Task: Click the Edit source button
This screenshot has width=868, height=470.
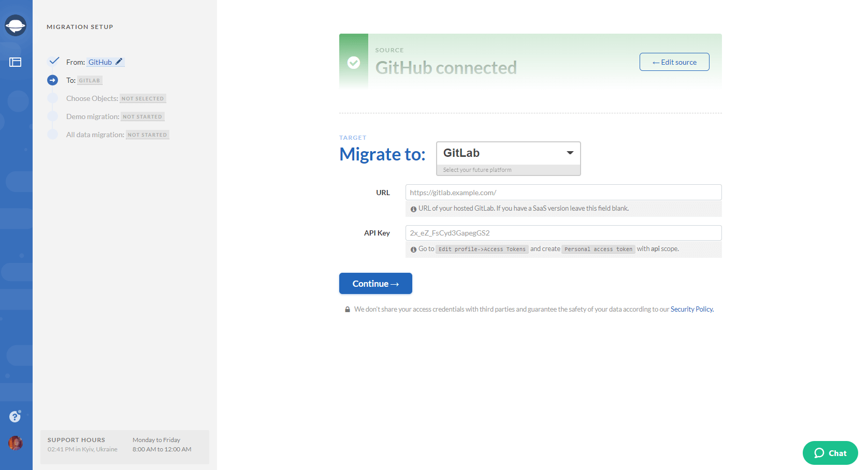Action: click(x=674, y=62)
